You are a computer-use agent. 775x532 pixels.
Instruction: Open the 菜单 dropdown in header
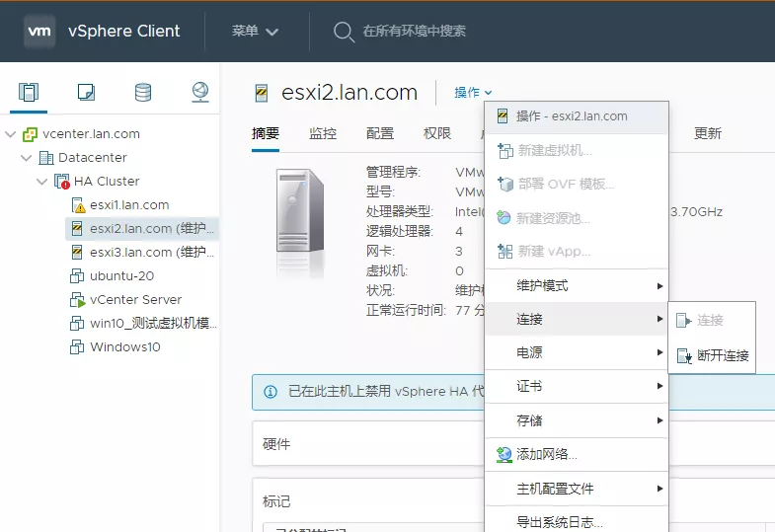tap(256, 32)
